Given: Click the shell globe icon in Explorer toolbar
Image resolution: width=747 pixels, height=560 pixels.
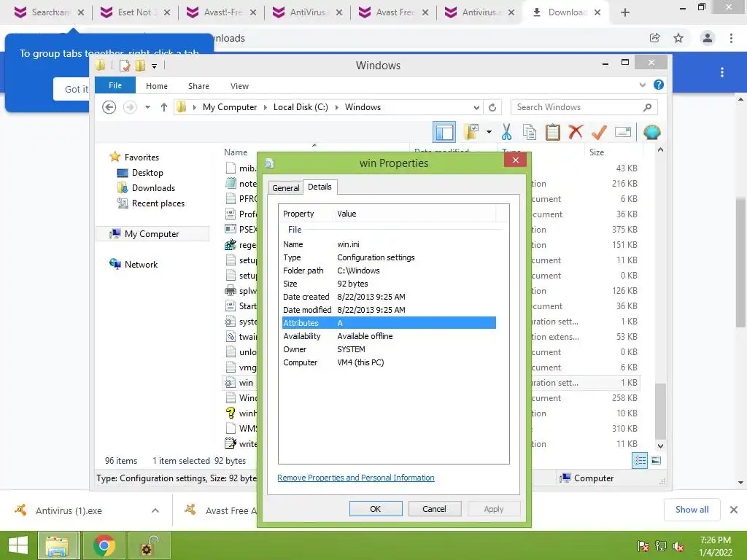Looking at the screenshot, I should (x=651, y=132).
